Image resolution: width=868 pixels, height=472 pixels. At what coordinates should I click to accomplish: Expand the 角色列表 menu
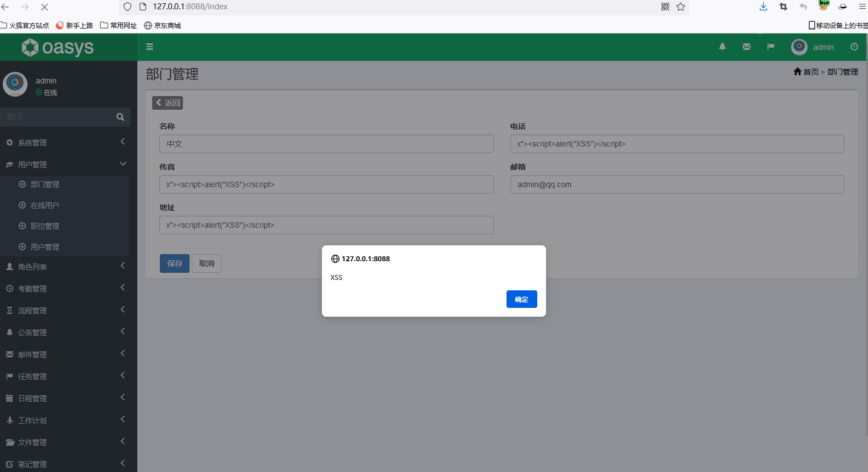click(65, 267)
